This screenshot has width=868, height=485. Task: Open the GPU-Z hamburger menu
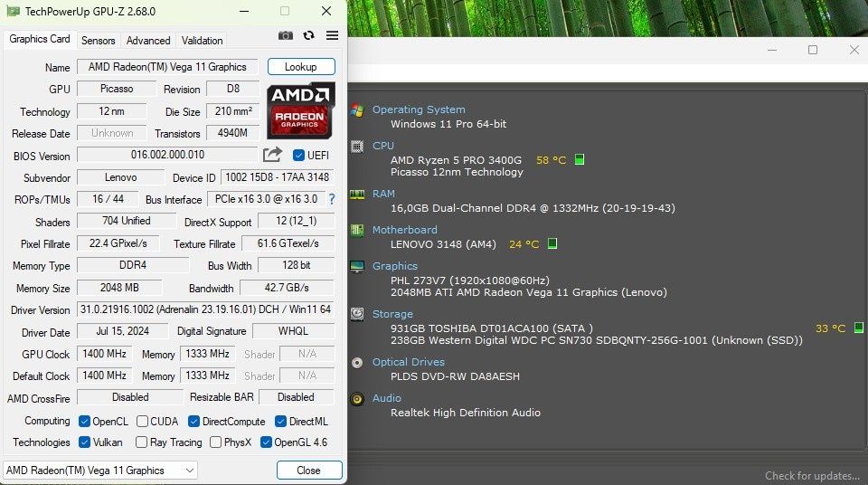click(332, 35)
